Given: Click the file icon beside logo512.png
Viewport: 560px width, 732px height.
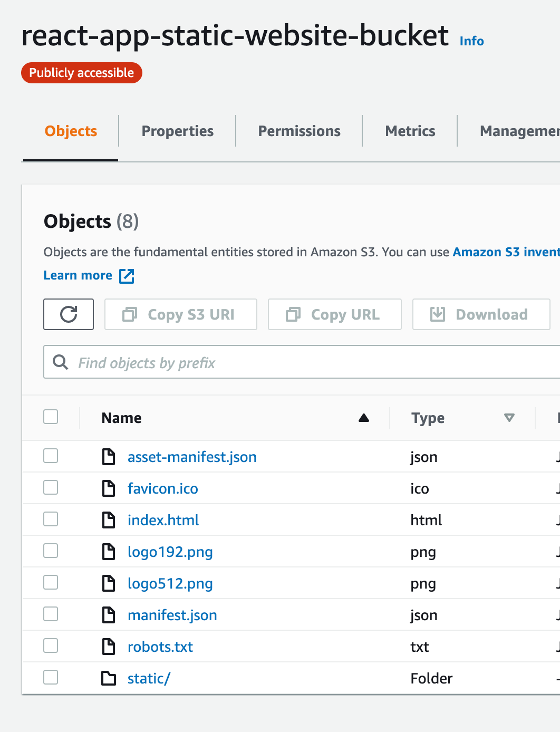Looking at the screenshot, I should (x=109, y=583).
